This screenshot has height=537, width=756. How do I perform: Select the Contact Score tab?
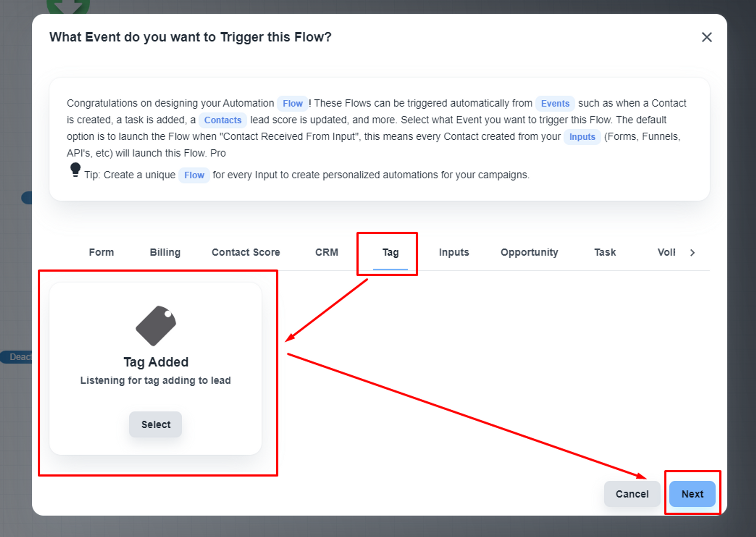[246, 252]
